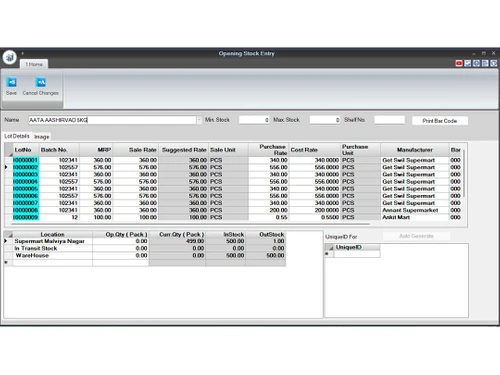The width and height of the screenshot is (500, 375).
Task: Select lot number 10000001
Action: pyautogui.click(x=26, y=160)
